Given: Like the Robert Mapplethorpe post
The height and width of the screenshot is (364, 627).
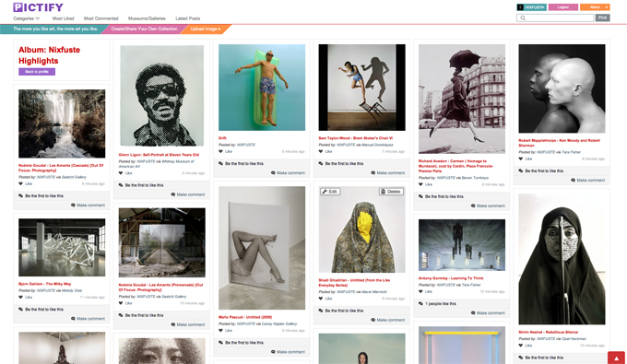Looking at the screenshot, I should coord(525,159).
